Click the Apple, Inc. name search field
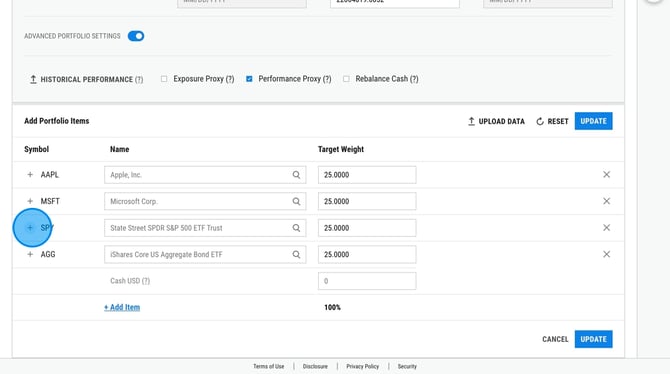 205,175
